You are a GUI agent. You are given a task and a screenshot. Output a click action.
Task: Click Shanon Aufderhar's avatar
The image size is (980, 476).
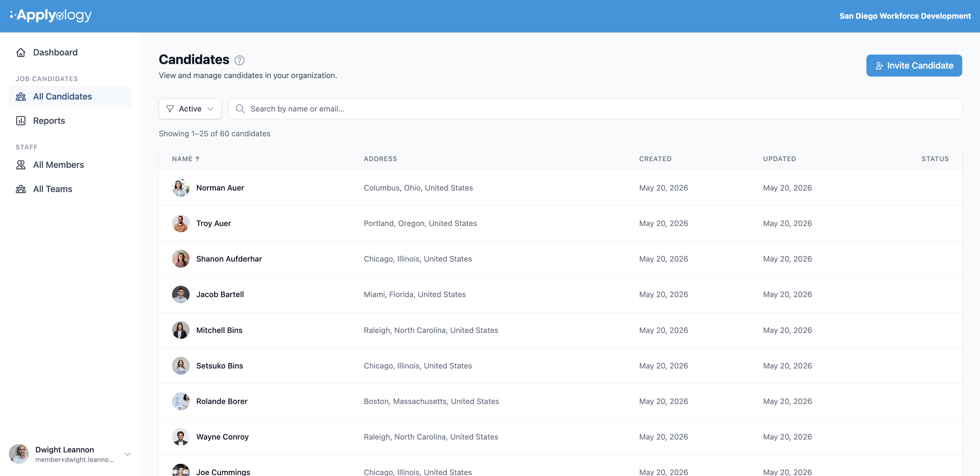click(x=181, y=259)
